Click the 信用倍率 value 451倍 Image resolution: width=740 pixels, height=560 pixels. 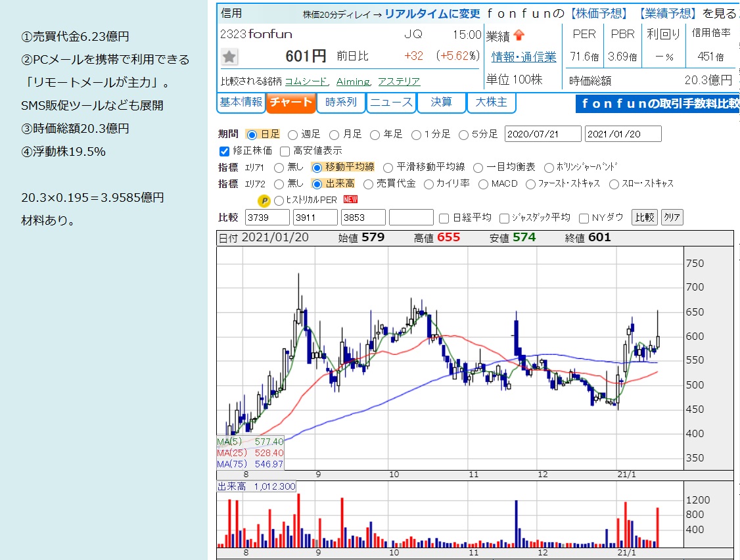pos(710,57)
